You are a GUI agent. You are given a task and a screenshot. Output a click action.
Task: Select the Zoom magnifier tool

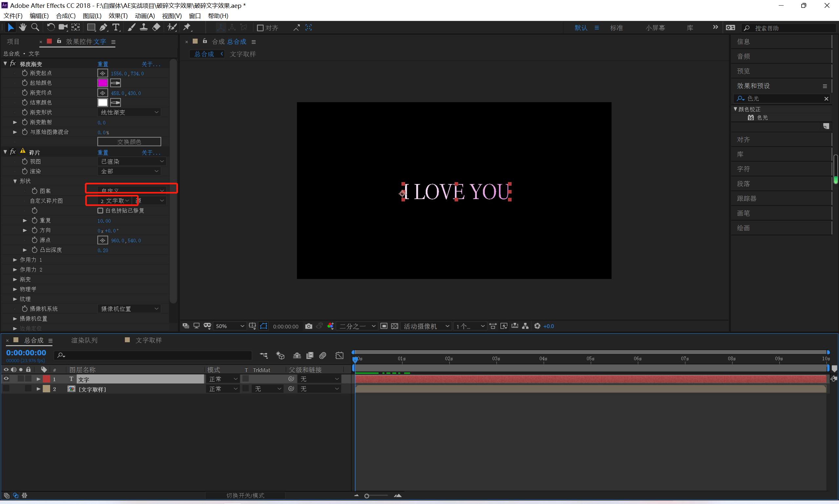click(35, 27)
